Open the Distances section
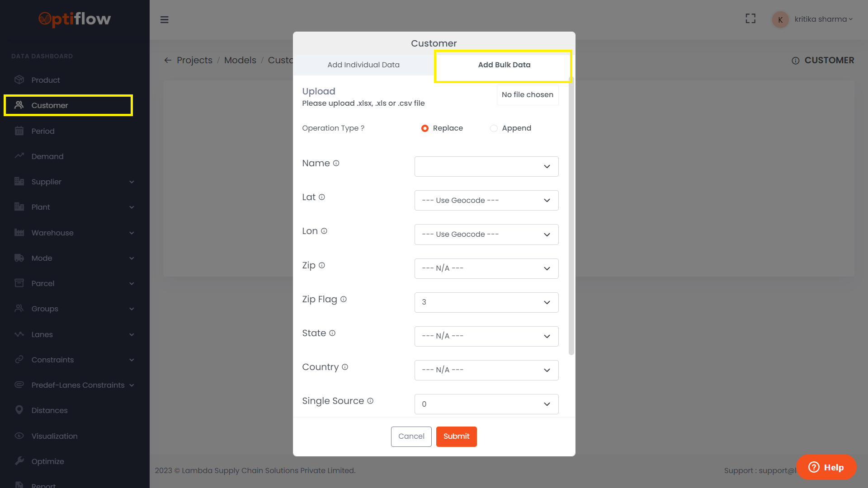This screenshot has width=868, height=488. (x=49, y=410)
